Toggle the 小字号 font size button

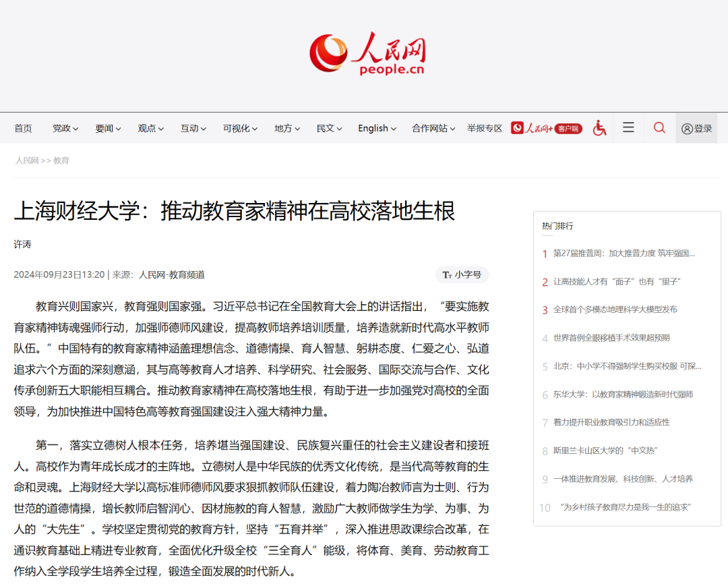[462, 274]
